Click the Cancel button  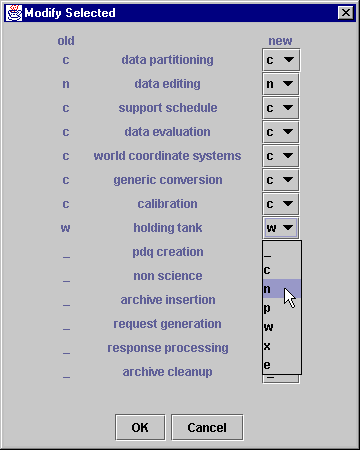pyautogui.click(x=207, y=427)
